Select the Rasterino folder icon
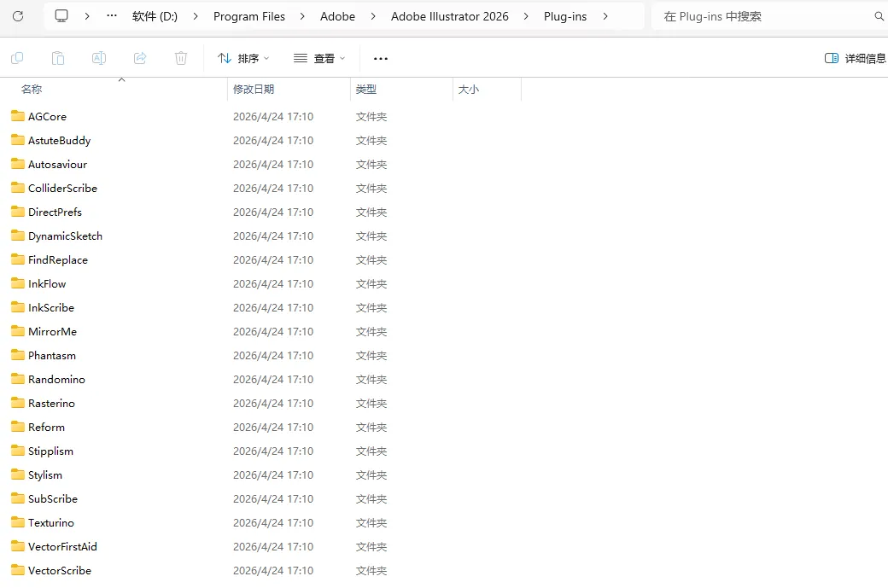This screenshot has width=888, height=588. tap(18, 403)
